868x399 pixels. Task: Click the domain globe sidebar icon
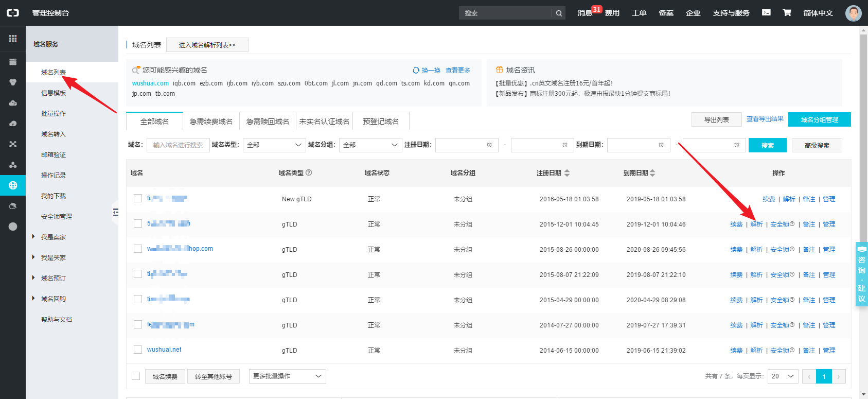[13, 185]
